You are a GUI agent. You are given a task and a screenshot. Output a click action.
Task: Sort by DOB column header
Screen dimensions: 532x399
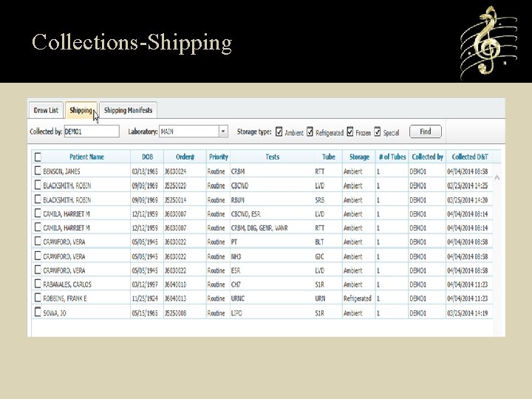click(147, 157)
